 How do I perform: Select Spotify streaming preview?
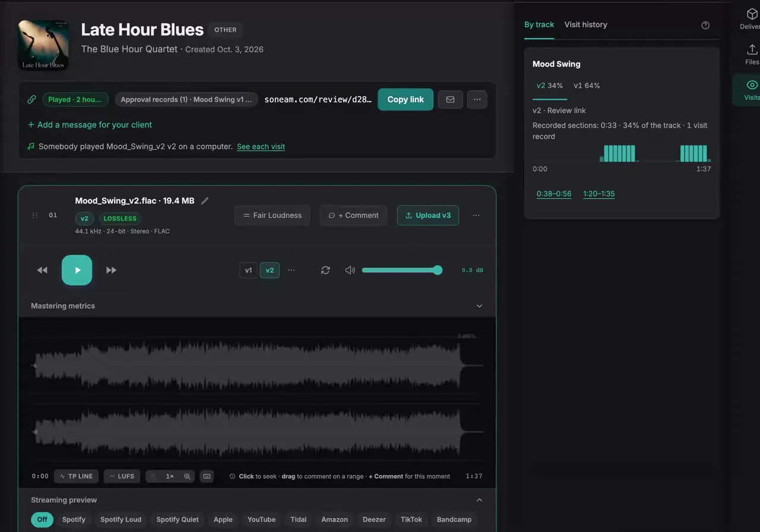[74, 520]
